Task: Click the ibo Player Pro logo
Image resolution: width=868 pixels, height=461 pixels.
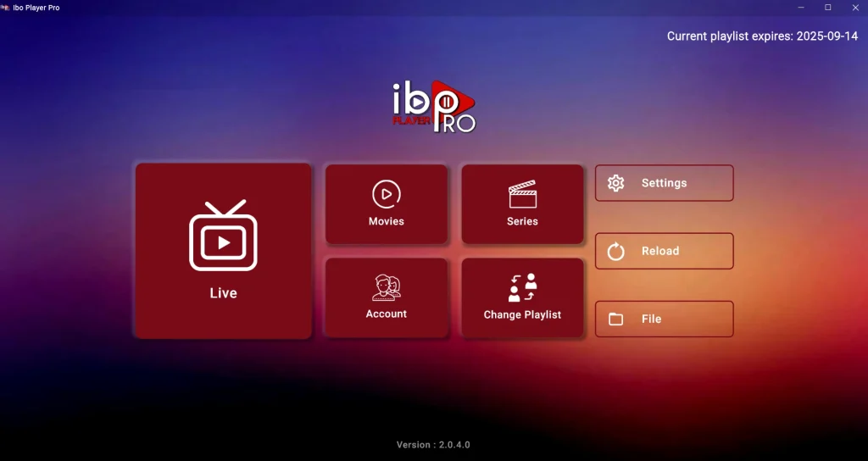Action: pos(434,107)
